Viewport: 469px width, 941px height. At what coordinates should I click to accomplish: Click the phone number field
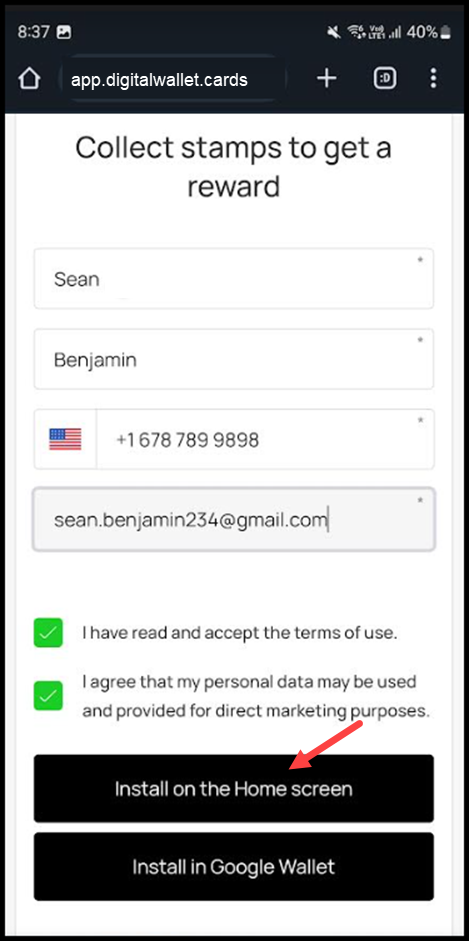(265, 439)
